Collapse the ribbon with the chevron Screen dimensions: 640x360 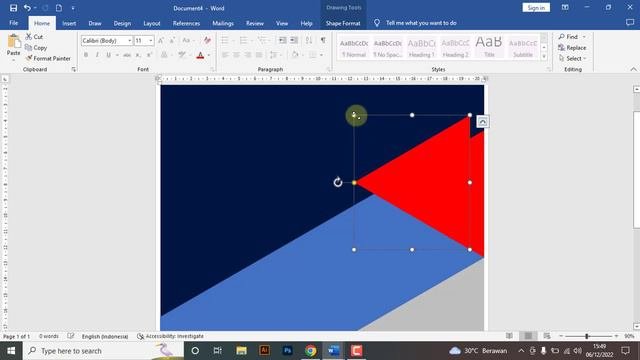[633, 69]
